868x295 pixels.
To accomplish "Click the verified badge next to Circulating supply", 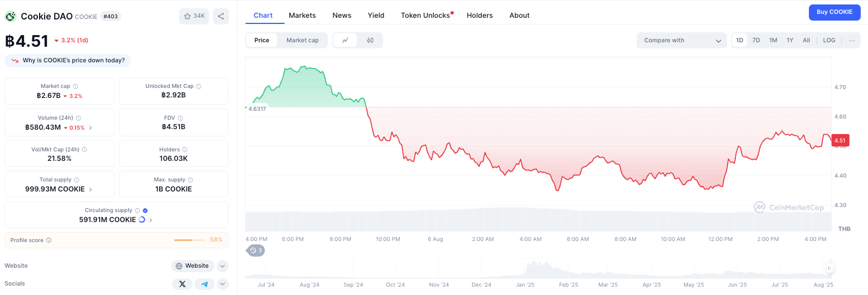I will click(x=145, y=210).
